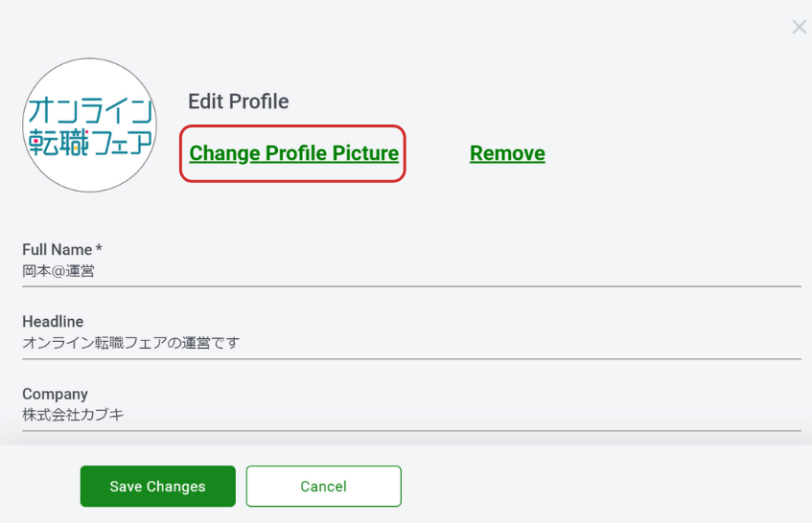
Task: Click the 転職フェア text in the avatar logo
Action: (91, 143)
